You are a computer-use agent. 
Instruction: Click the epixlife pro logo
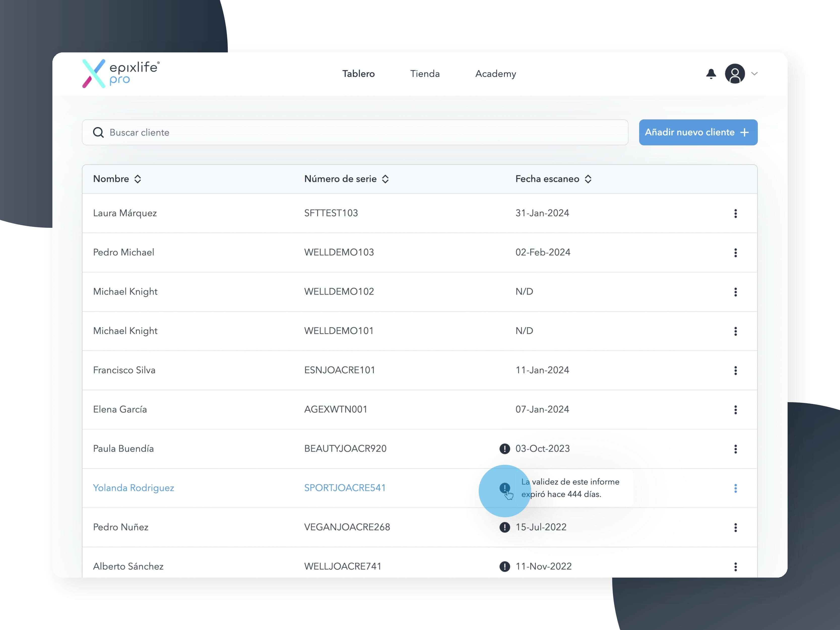(x=121, y=74)
